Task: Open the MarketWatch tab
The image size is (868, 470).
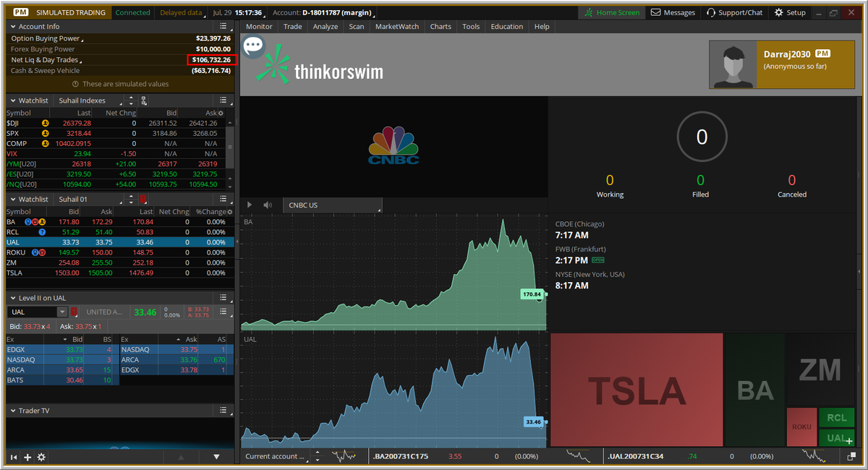Action: pyautogui.click(x=397, y=27)
